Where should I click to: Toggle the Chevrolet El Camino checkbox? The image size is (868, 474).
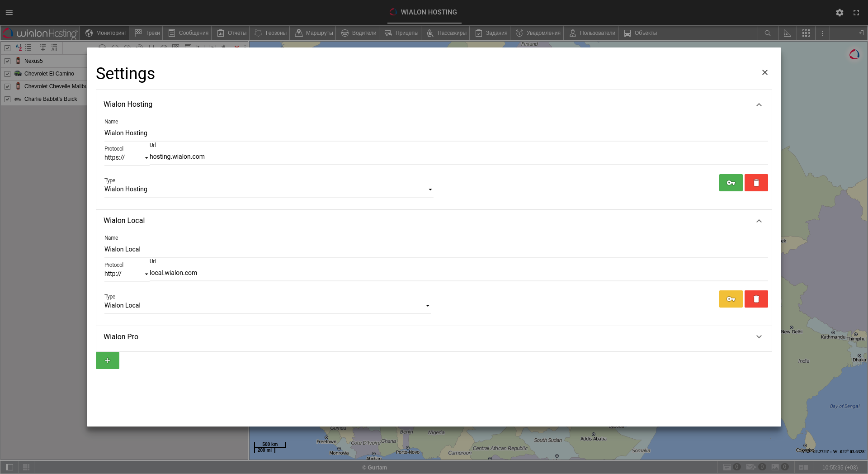[8, 74]
